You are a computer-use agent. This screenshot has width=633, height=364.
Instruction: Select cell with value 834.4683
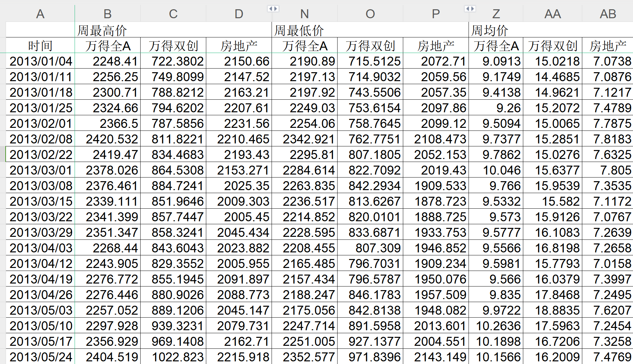click(x=173, y=154)
